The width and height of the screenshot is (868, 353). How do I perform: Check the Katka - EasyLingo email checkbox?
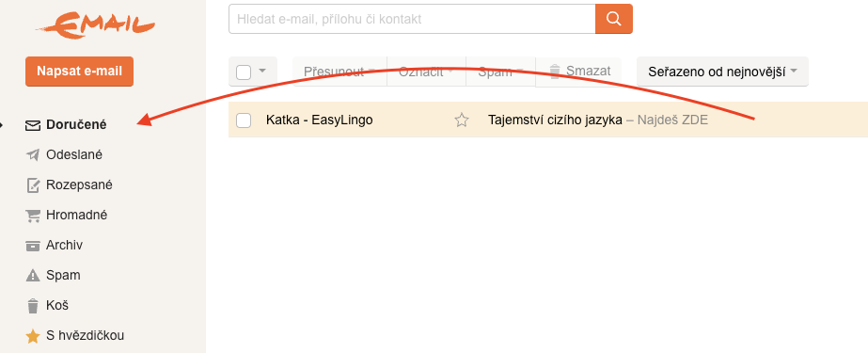tap(244, 120)
